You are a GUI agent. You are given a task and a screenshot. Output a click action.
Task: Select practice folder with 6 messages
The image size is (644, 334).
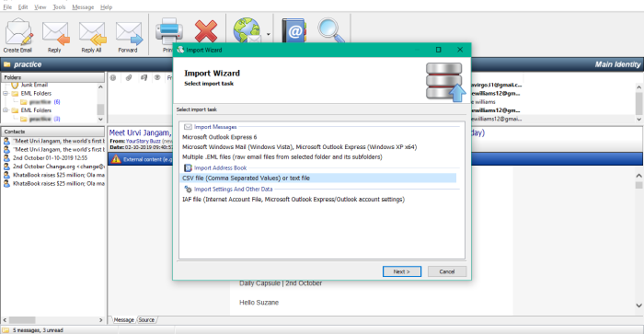click(x=40, y=102)
